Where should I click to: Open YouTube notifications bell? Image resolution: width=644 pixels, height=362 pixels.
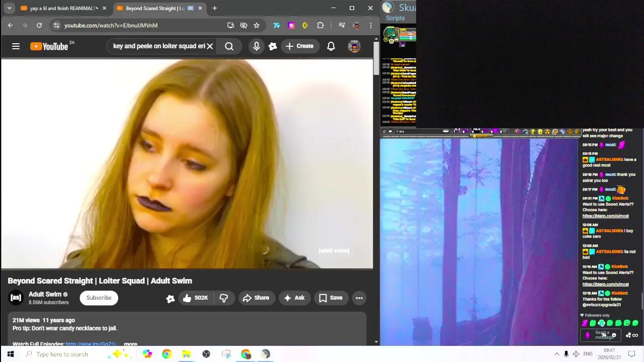pos(331,46)
